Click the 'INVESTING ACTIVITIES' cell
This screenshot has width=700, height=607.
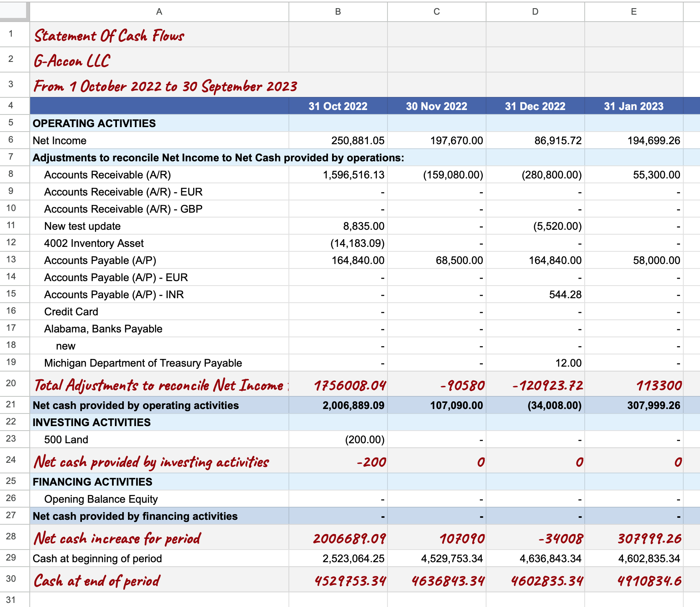point(159,422)
